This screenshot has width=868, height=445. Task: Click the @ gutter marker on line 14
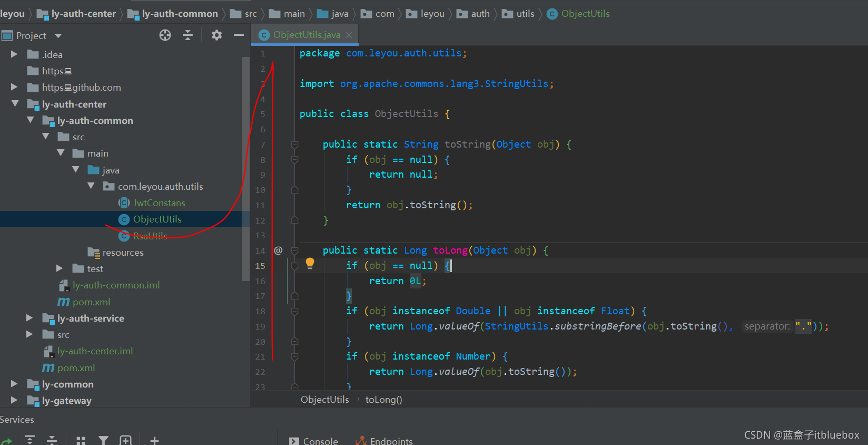[x=278, y=250]
